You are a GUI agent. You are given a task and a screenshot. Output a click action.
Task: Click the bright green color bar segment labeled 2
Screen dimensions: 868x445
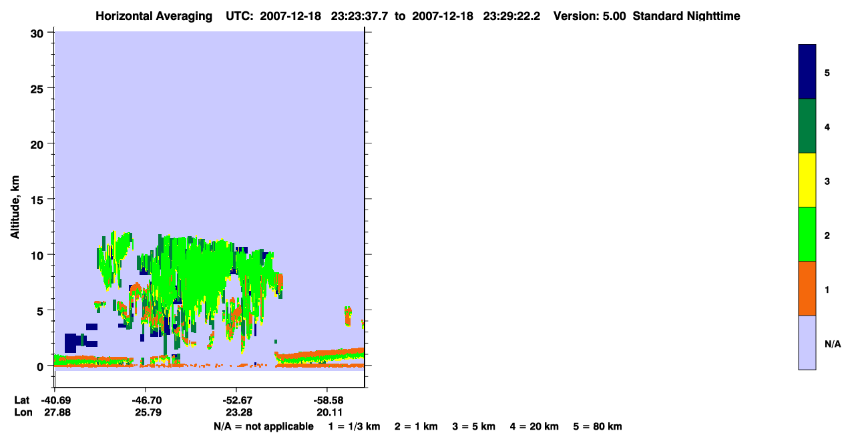pos(807,234)
